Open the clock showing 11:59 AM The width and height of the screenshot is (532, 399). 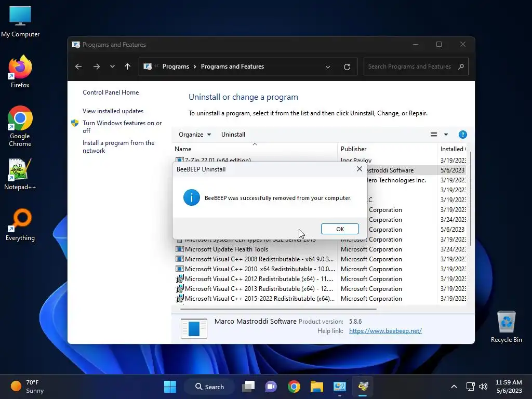tap(509, 387)
